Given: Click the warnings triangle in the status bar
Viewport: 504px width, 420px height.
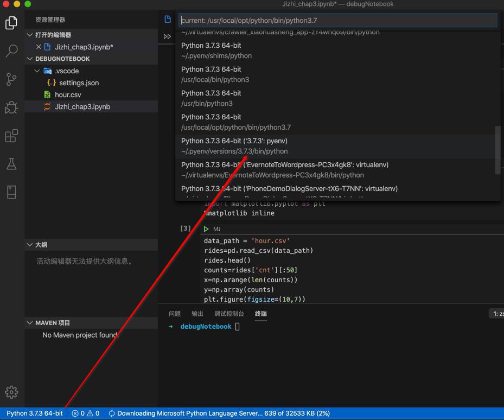Looking at the screenshot, I should tap(90, 413).
